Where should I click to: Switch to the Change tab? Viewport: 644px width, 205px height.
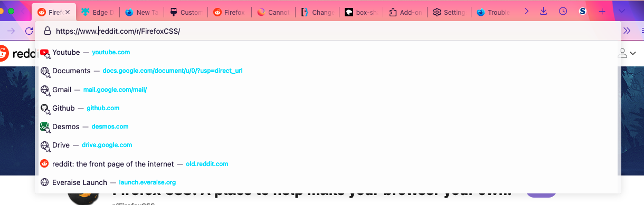point(317,12)
